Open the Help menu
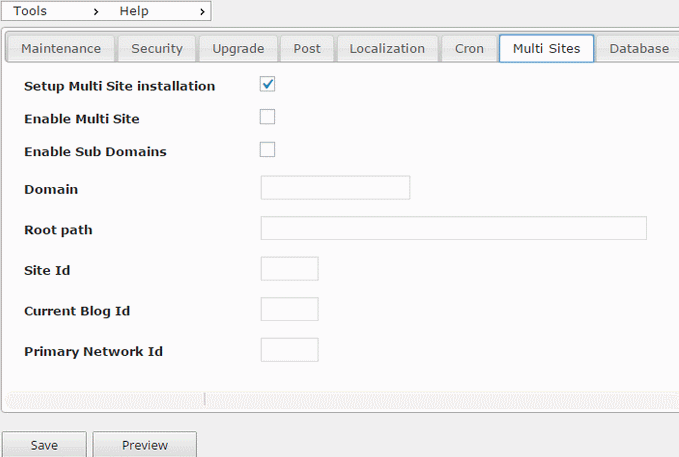Screen dimensions: 679x457 [134, 11]
